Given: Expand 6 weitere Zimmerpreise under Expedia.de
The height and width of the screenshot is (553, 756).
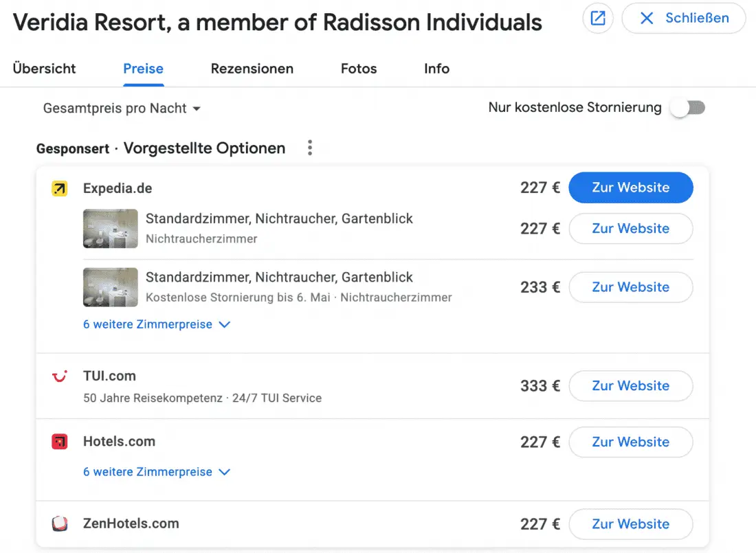Looking at the screenshot, I should click(156, 324).
